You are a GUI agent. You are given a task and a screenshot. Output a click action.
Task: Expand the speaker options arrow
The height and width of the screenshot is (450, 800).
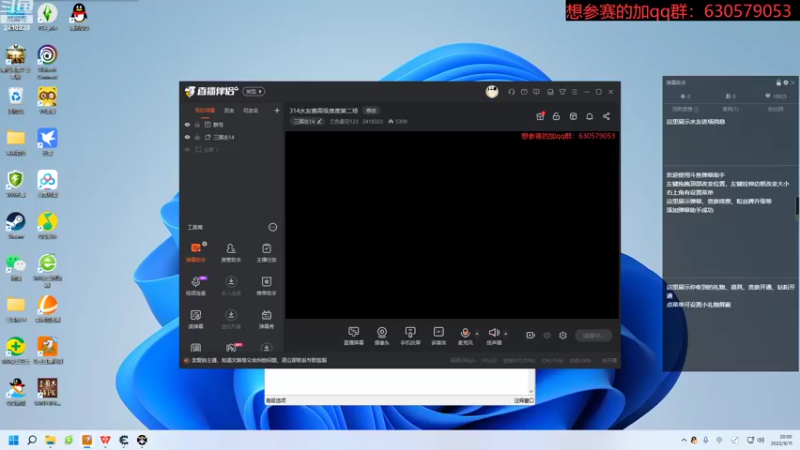click(506, 334)
